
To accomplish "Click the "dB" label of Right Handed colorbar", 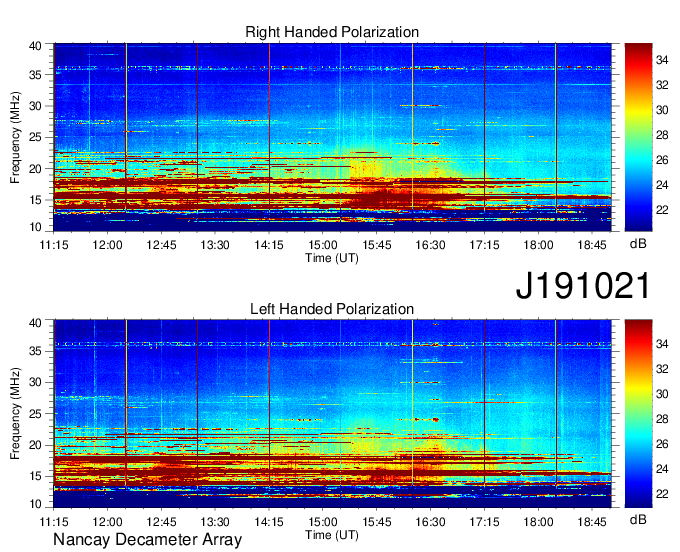I will pyautogui.click(x=638, y=244).
